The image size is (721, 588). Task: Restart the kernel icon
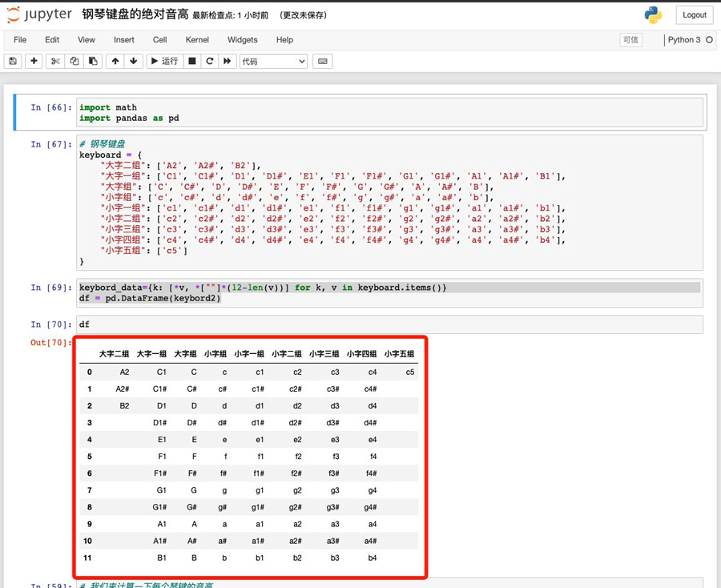(x=210, y=61)
